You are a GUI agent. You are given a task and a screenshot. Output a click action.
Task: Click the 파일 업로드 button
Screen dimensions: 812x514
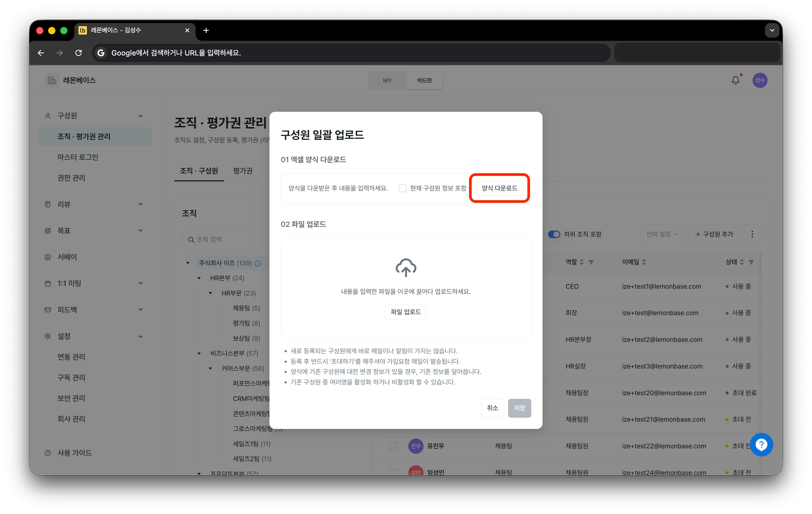406,312
